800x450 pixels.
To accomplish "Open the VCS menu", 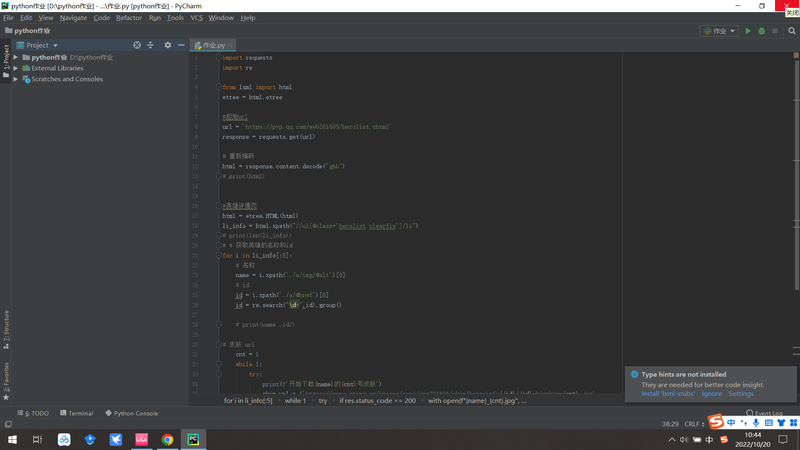I will (196, 18).
